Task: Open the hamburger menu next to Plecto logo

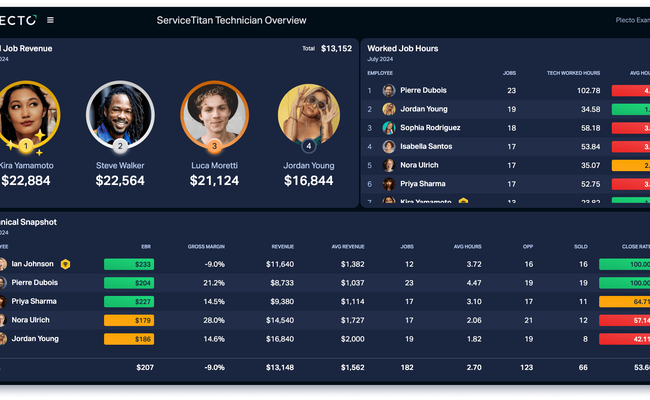Action: [50, 20]
